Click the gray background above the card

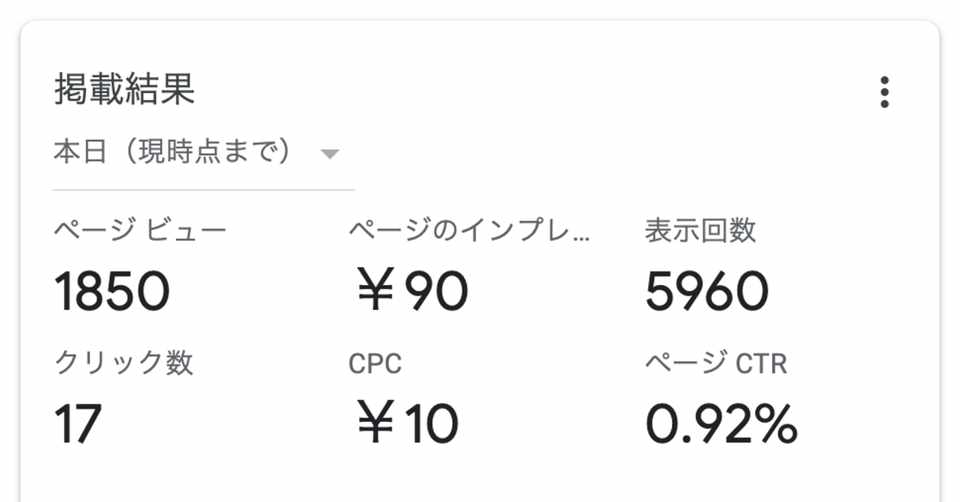[x=480, y=8]
